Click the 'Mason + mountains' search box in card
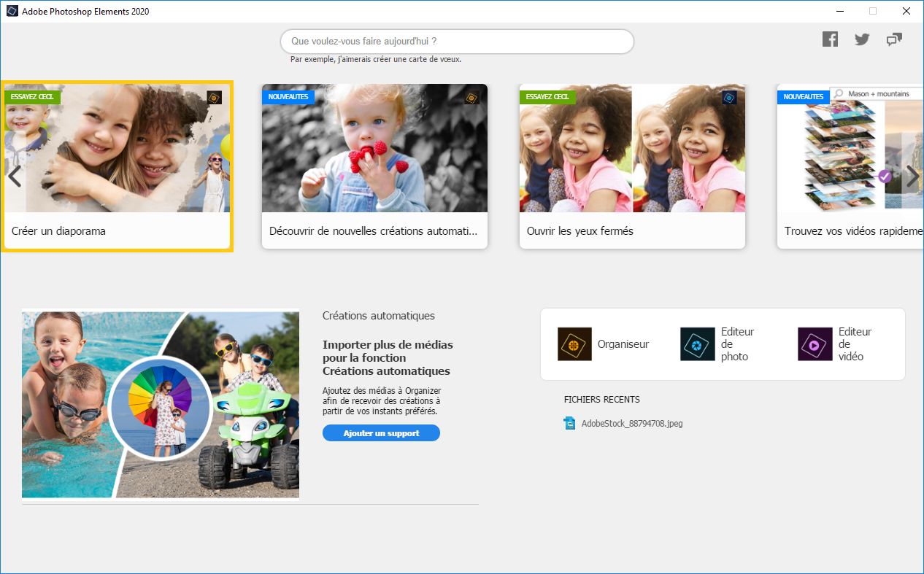Screen dimensions: 924x574 coord(877,94)
